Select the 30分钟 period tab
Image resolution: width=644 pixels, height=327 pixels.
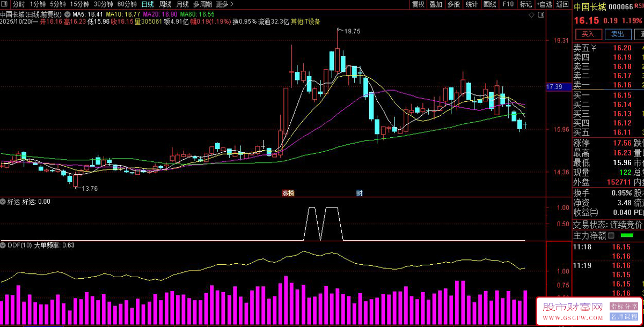tap(104, 4)
